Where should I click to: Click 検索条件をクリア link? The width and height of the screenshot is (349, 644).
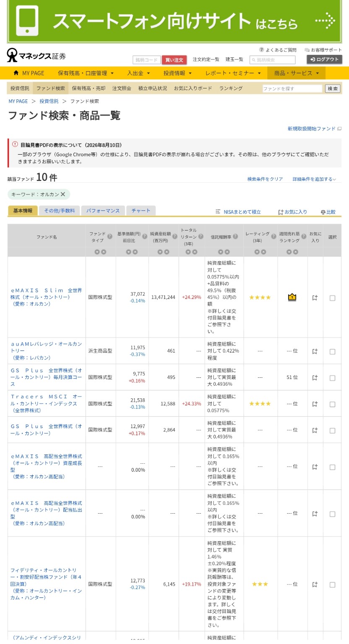[265, 179]
